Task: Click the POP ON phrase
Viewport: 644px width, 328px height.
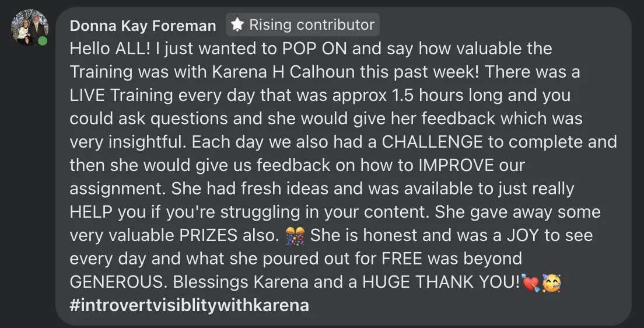Action: (314, 48)
